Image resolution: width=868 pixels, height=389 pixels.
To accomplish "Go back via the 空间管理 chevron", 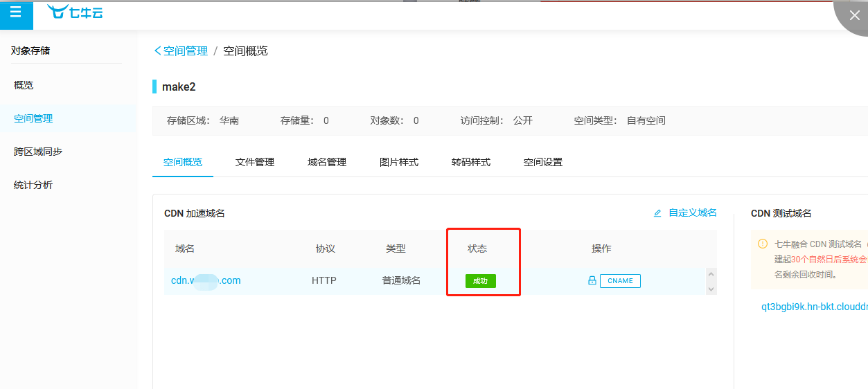I will [x=157, y=51].
